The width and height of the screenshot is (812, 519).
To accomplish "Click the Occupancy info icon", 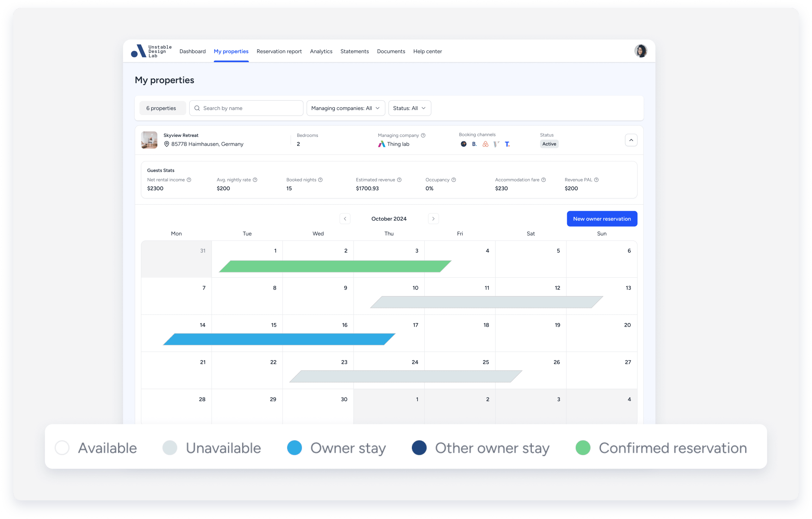I will click(454, 180).
